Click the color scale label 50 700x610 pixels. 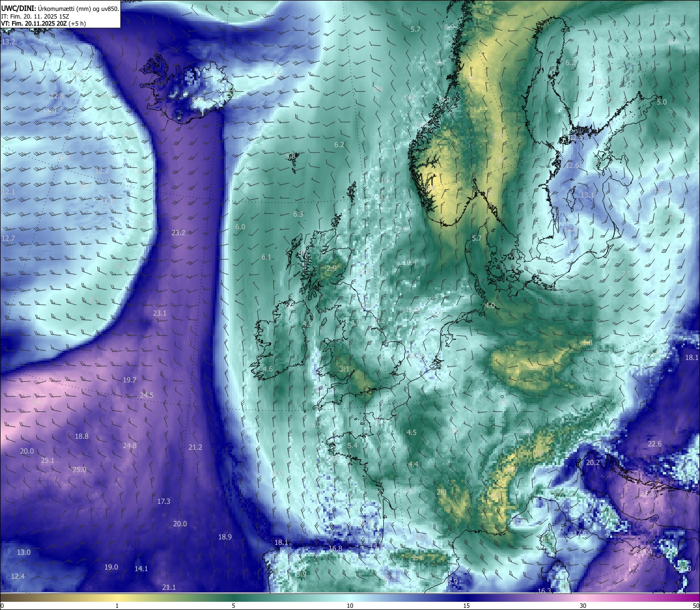696,606
